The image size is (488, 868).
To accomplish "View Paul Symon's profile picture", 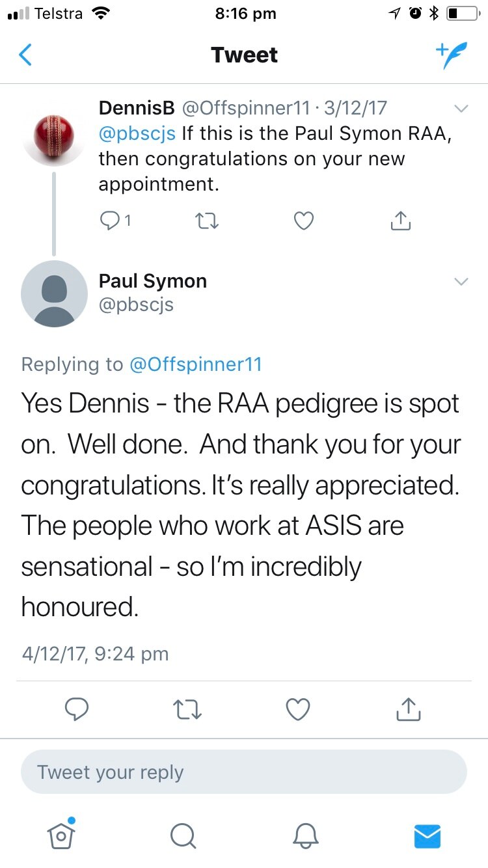I will point(54,294).
